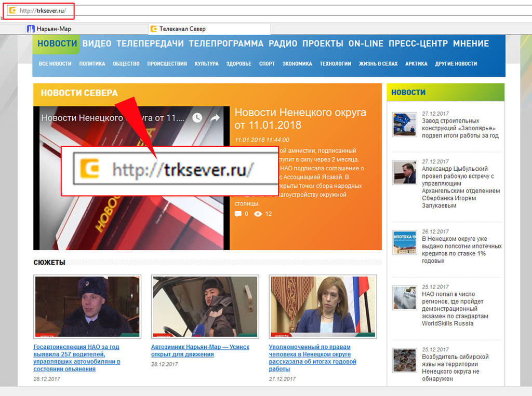The image size is (532, 396).
Task: Open the ВИДЕО menu section
Action: [97, 44]
